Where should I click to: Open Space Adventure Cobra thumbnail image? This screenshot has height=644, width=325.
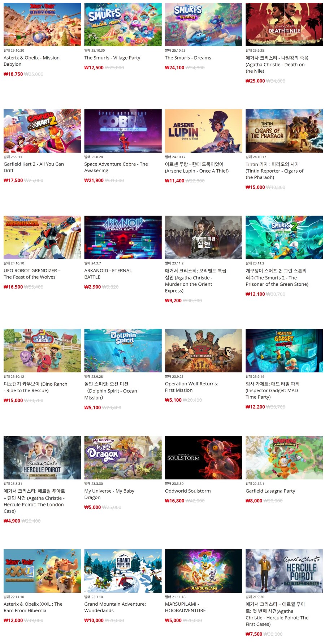pos(123,131)
